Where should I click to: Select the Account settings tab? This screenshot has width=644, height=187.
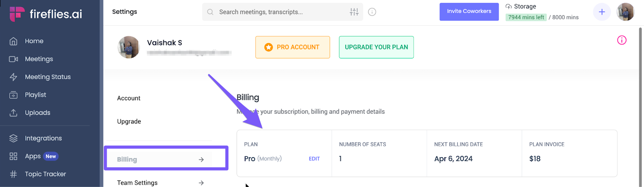[x=129, y=98]
